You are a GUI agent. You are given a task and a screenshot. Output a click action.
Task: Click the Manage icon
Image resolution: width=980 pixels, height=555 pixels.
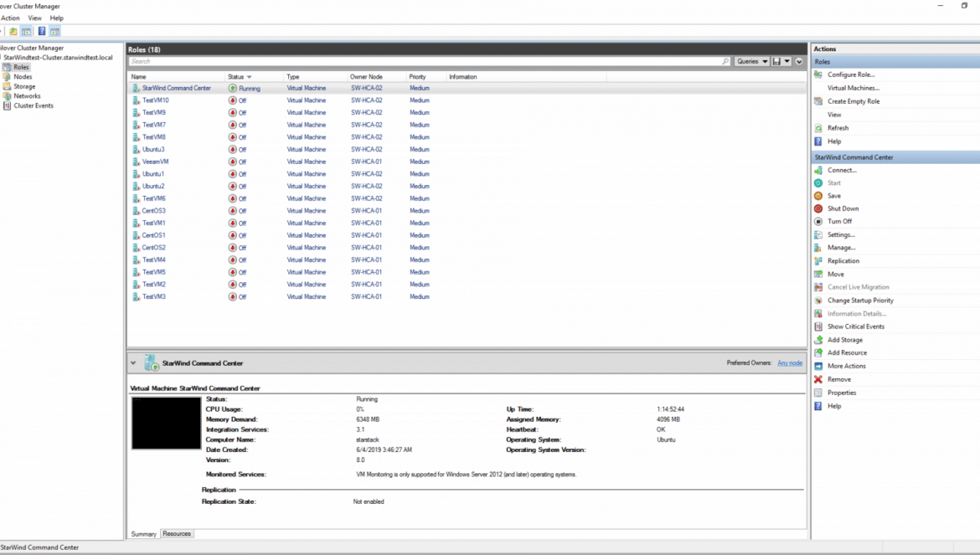(818, 248)
